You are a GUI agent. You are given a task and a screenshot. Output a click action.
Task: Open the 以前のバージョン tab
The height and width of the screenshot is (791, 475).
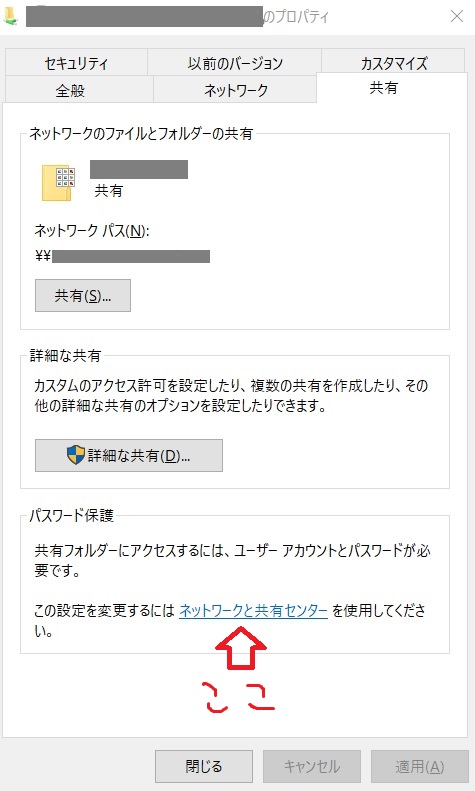235,63
